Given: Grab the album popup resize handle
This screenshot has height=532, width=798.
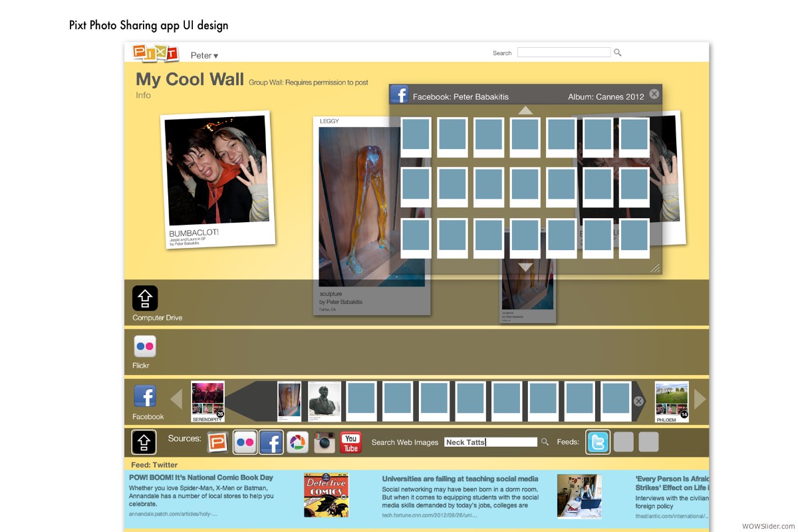Looking at the screenshot, I should click(x=655, y=267).
